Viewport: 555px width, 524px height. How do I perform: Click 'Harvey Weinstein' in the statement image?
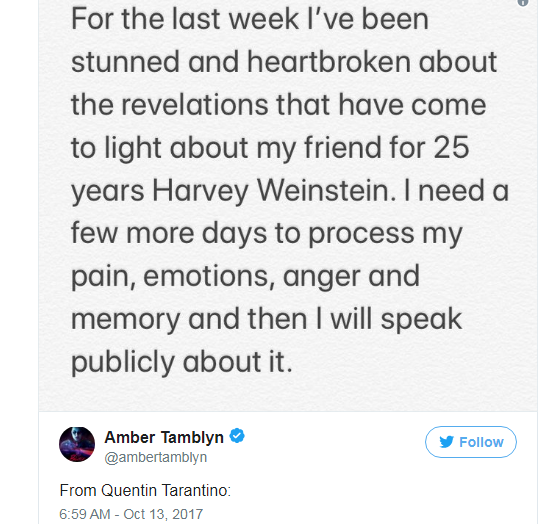274,191
